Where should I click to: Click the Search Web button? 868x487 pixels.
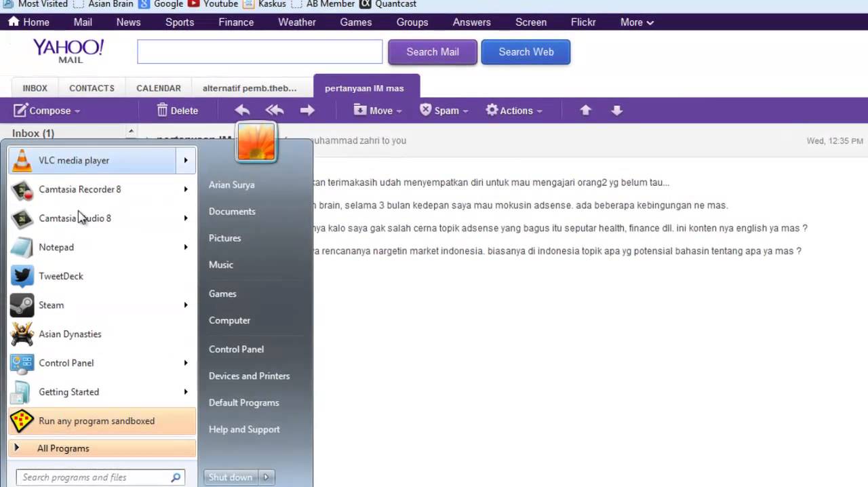526,52
